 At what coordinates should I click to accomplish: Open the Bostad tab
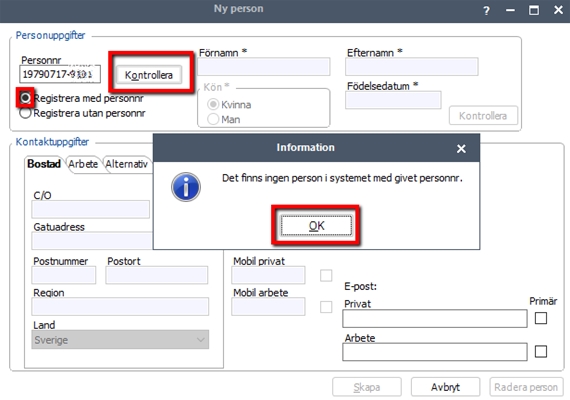pyautogui.click(x=44, y=164)
